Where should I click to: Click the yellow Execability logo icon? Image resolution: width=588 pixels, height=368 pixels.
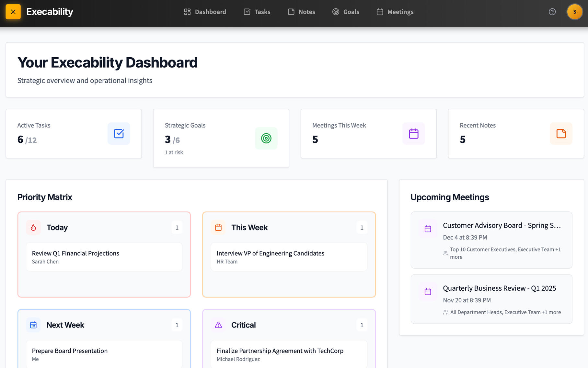(x=13, y=12)
